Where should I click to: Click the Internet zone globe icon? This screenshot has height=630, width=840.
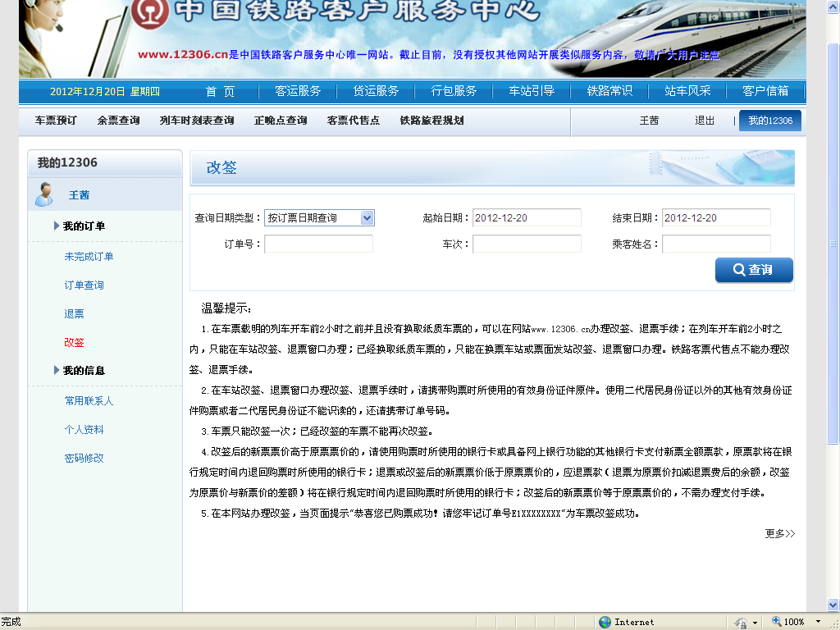tap(605, 622)
